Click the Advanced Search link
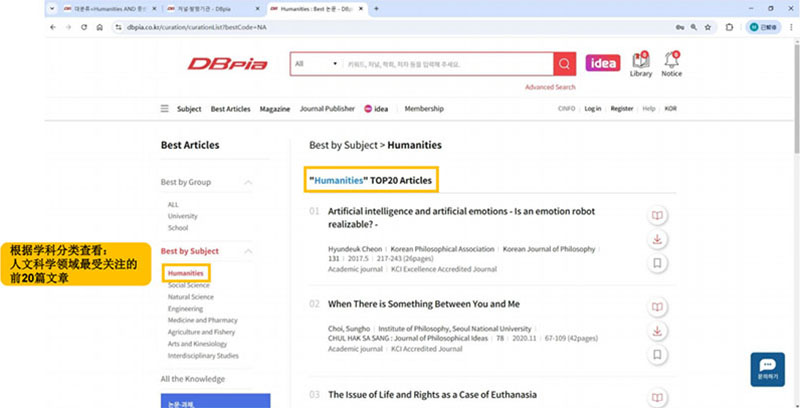Image resolution: width=800 pixels, height=408 pixels. click(550, 87)
